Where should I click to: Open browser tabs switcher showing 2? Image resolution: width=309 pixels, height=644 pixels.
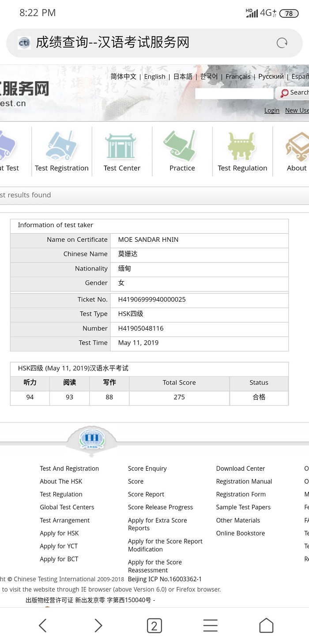click(x=154, y=625)
